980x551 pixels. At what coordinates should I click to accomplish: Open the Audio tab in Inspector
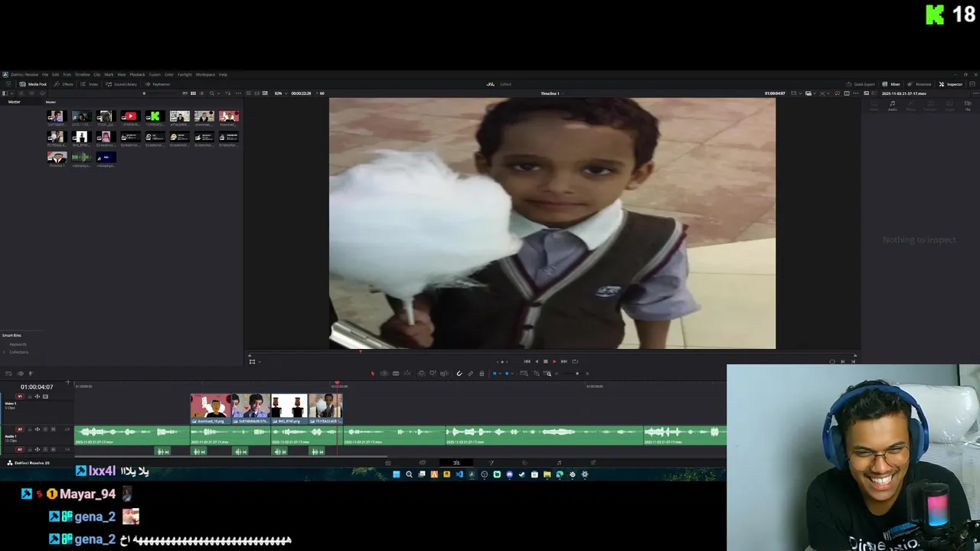click(x=892, y=106)
